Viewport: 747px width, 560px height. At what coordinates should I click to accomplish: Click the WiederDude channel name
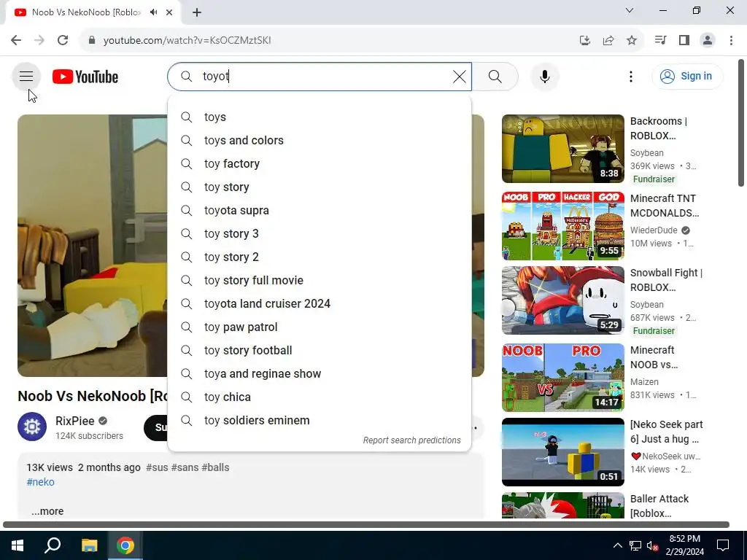click(654, 230)
